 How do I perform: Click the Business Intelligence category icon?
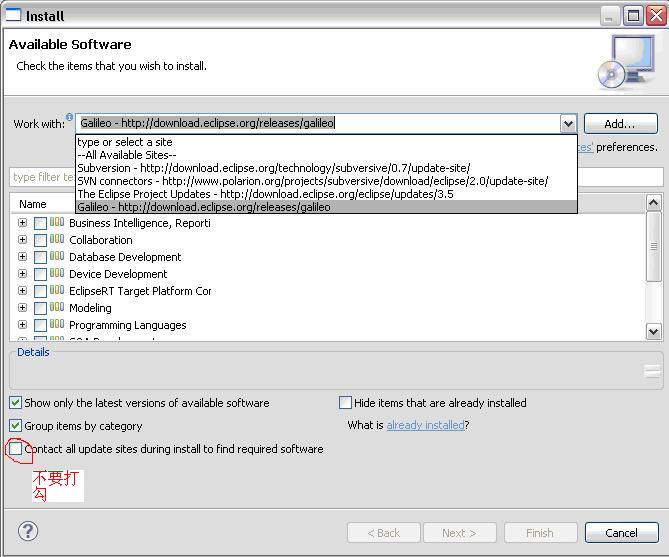click(x=57, y=222)
